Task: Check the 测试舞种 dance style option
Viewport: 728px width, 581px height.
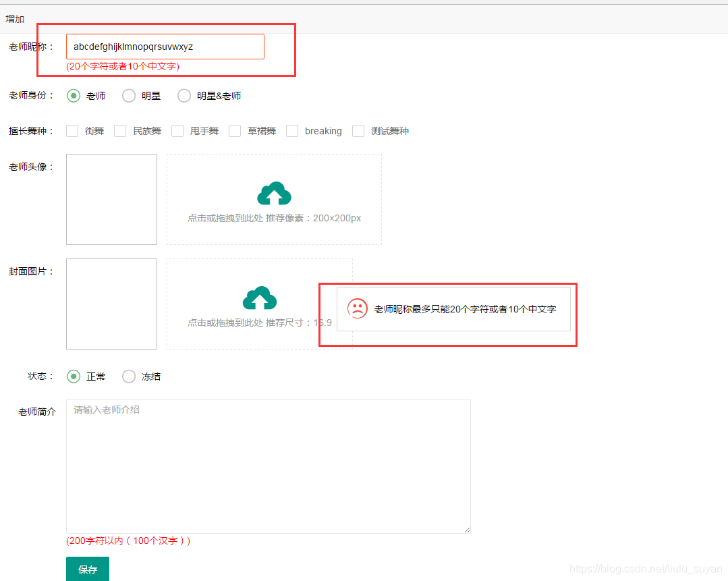Action: point(358,131)
